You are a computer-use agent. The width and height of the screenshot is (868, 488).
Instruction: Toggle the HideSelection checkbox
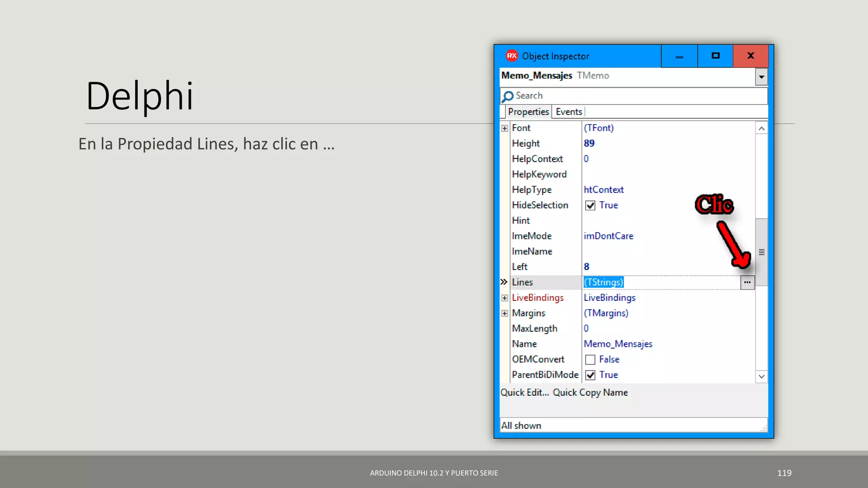590,205
